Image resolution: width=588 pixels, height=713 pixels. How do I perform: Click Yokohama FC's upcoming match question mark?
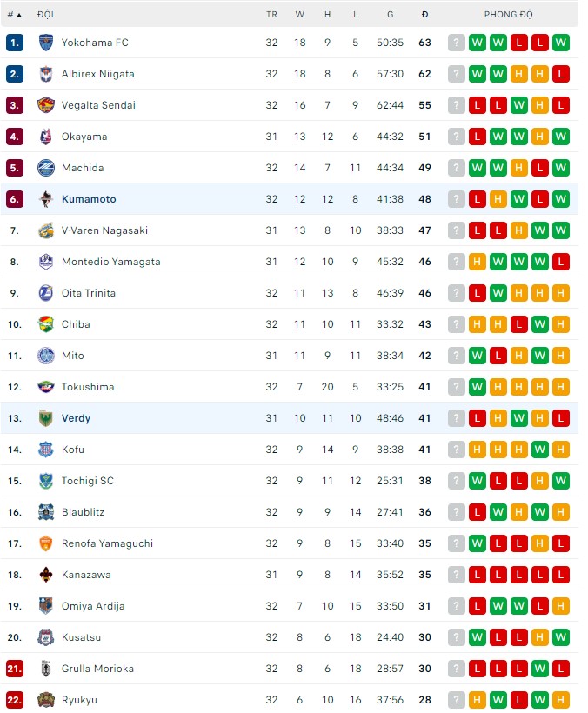pyautogui.click(x=456, y=43)
